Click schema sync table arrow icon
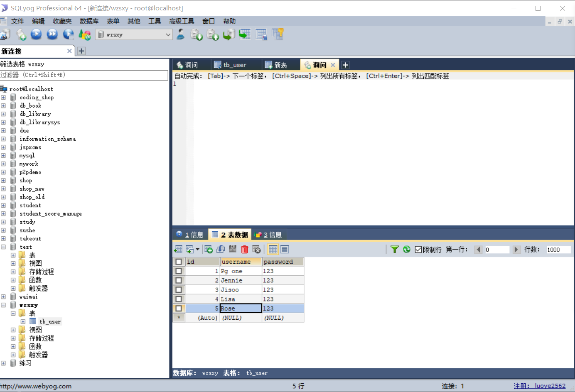575x392 pixels. click(245, 34)
